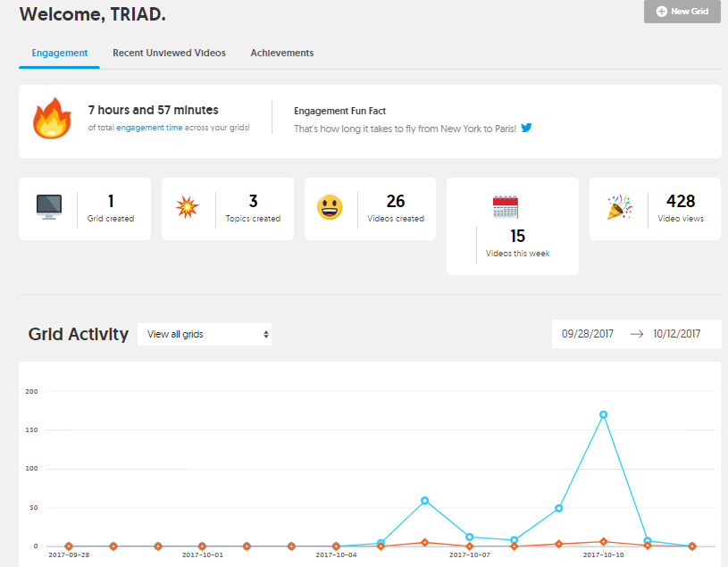728x567 pixels.
Task: Select blue data point at about 50
Action: (x=558, y=509)
